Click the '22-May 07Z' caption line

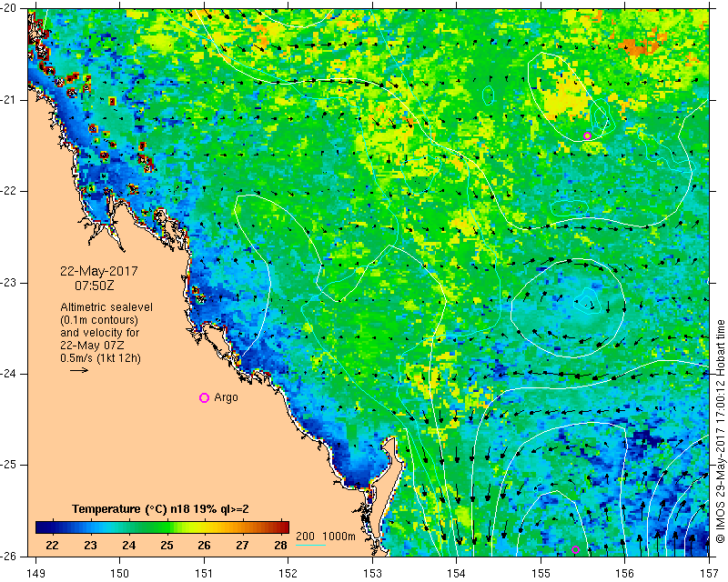[92, 346]
